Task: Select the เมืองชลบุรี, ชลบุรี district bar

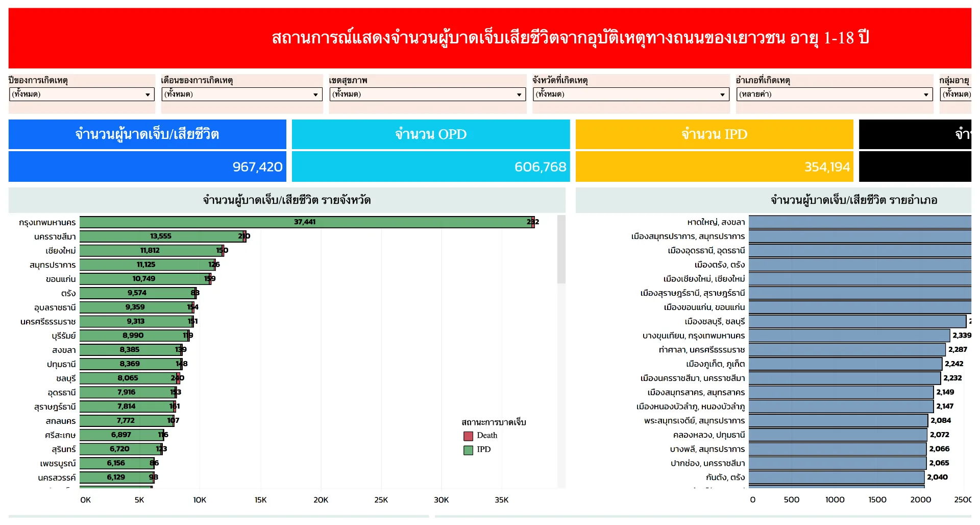Action: pos(857,321)
